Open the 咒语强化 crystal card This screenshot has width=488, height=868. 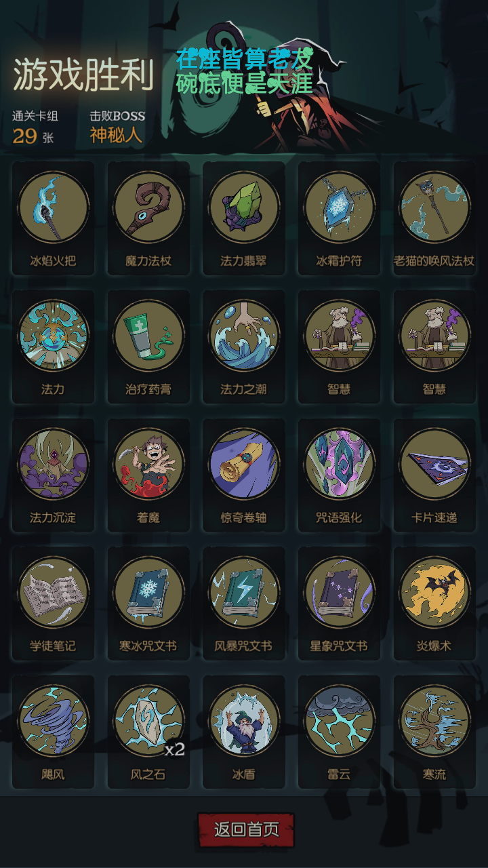(x=339, y=464)
